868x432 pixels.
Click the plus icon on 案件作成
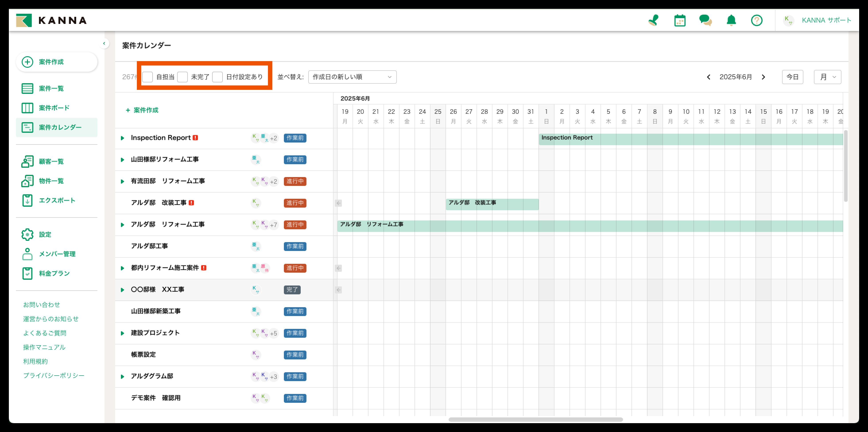pos(27,62)
